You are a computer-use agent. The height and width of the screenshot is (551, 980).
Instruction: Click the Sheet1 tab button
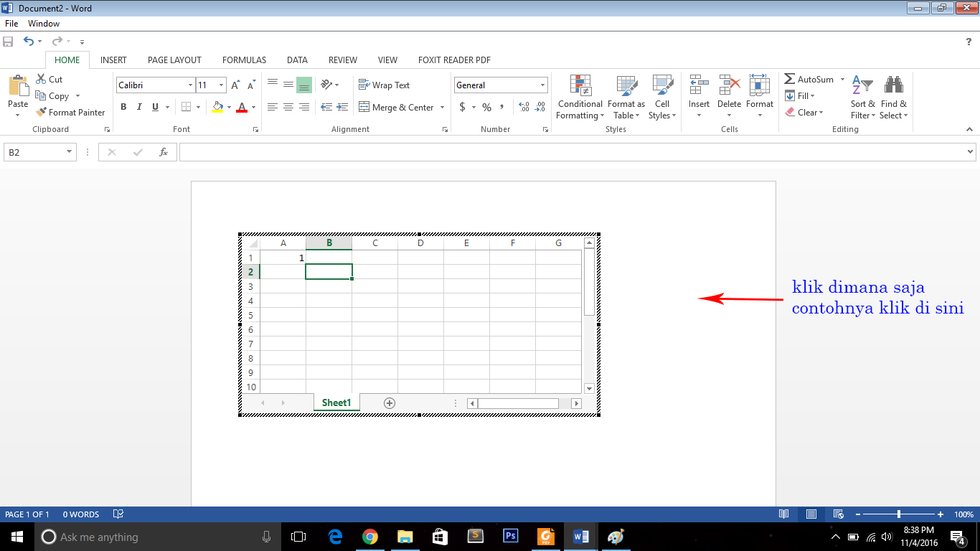336,402
